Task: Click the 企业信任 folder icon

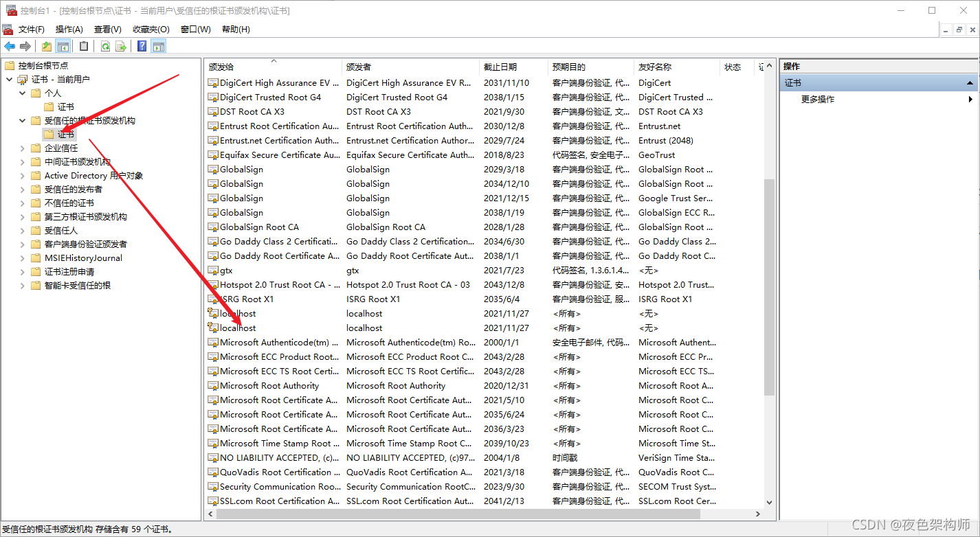Action: [36, 148]
